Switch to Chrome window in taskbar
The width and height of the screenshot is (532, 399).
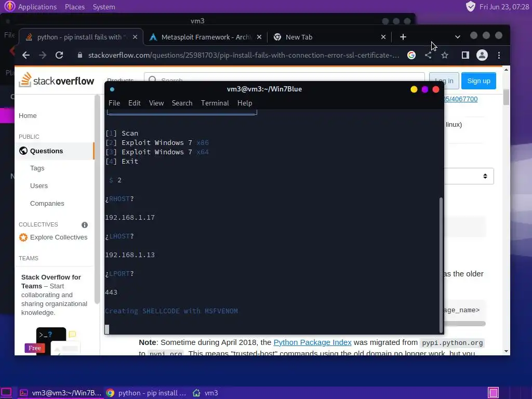[147, 393]
